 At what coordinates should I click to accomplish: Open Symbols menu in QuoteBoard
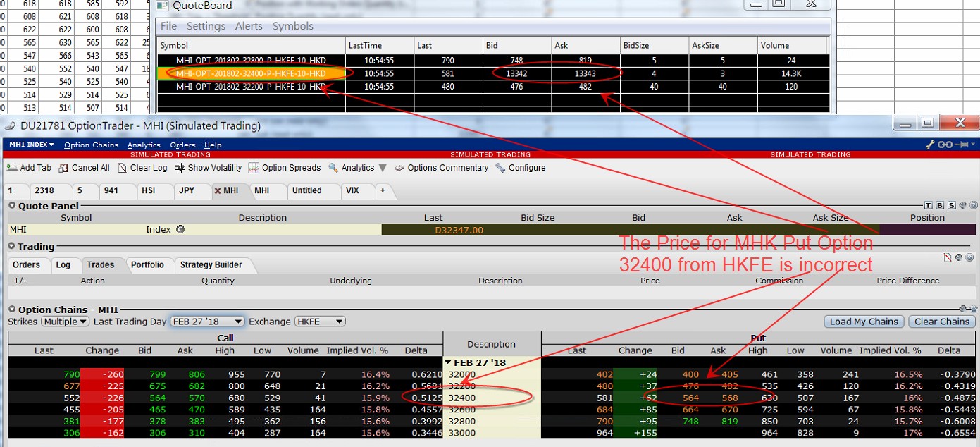point(292,26)
